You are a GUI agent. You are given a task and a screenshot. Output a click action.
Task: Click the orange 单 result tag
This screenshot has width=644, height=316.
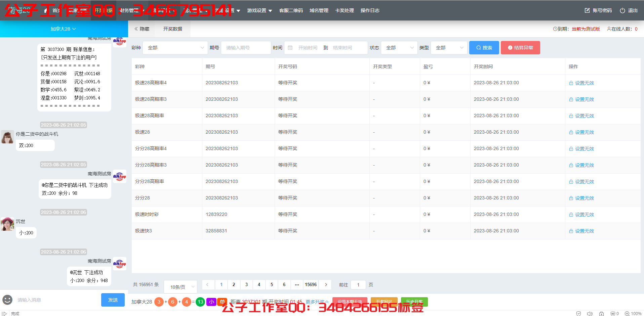[222, 302]
